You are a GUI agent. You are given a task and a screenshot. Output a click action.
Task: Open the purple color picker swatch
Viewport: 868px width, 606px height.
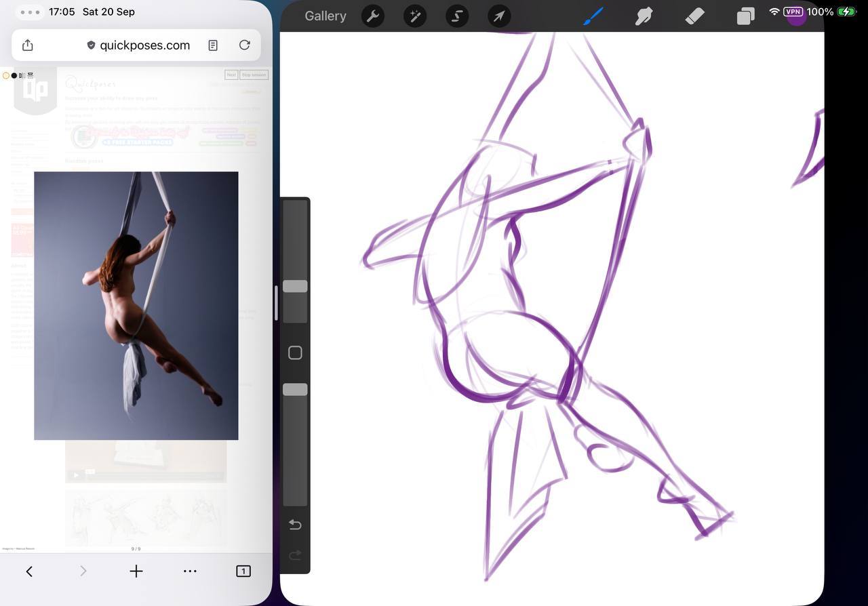coord(796,17)
